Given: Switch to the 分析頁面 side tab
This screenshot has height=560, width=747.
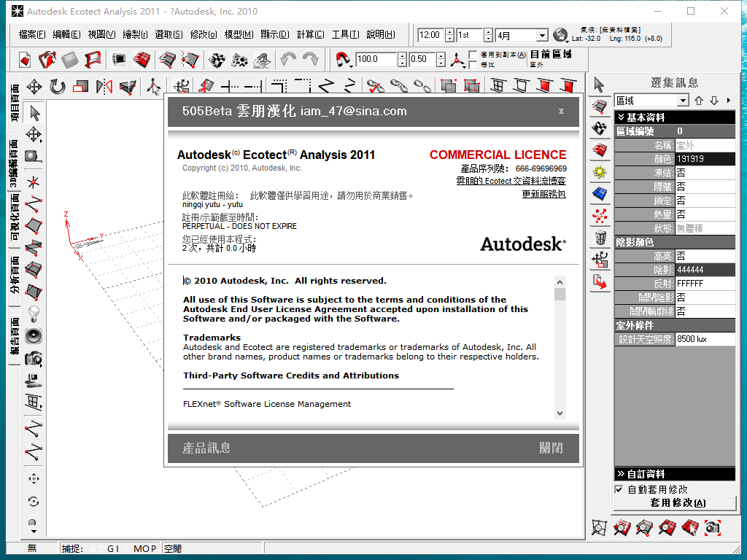Looking at the screenshot, I should point(15,275).
